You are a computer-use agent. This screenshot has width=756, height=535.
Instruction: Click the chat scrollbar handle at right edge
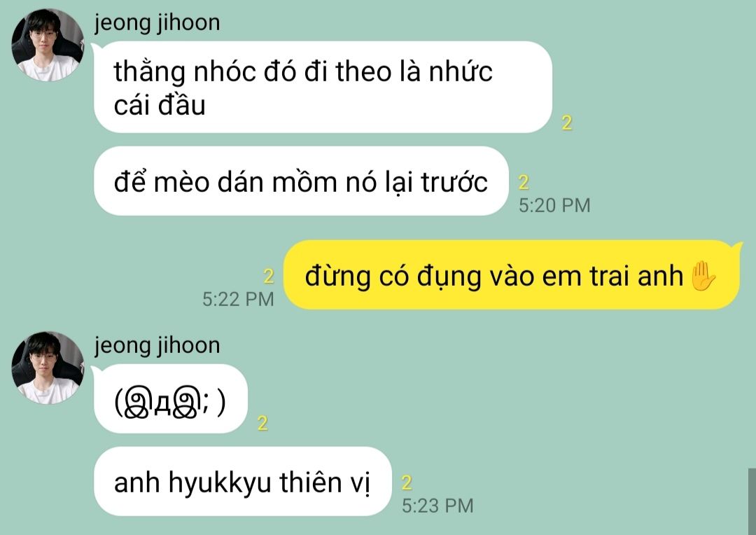[752, 501]
